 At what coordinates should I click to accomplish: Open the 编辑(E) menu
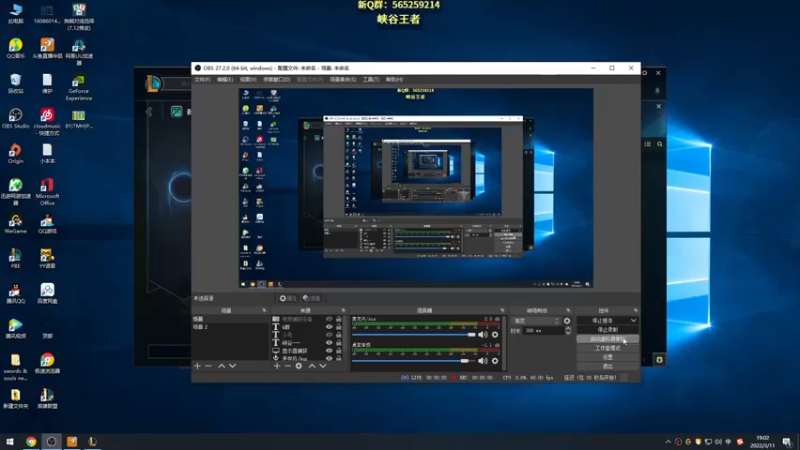tap(224, 80)
